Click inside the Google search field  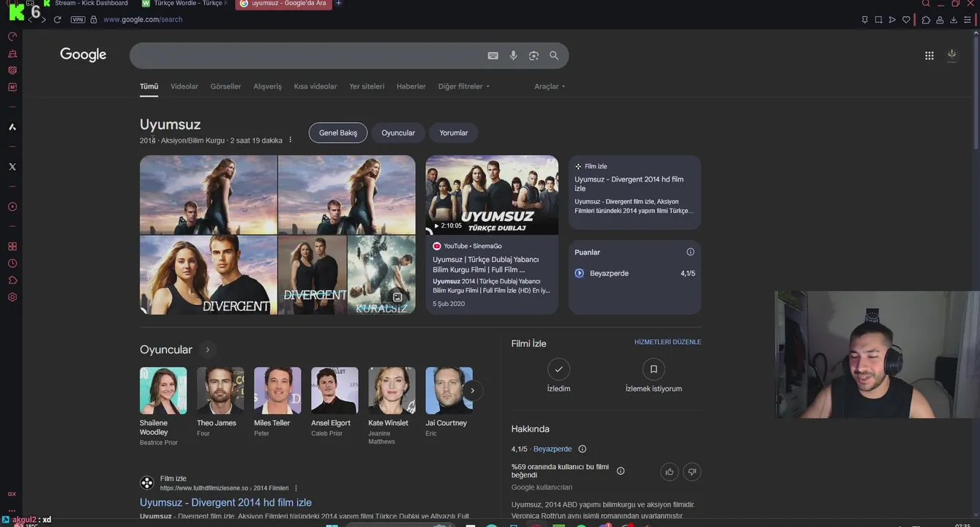point(307,56)
